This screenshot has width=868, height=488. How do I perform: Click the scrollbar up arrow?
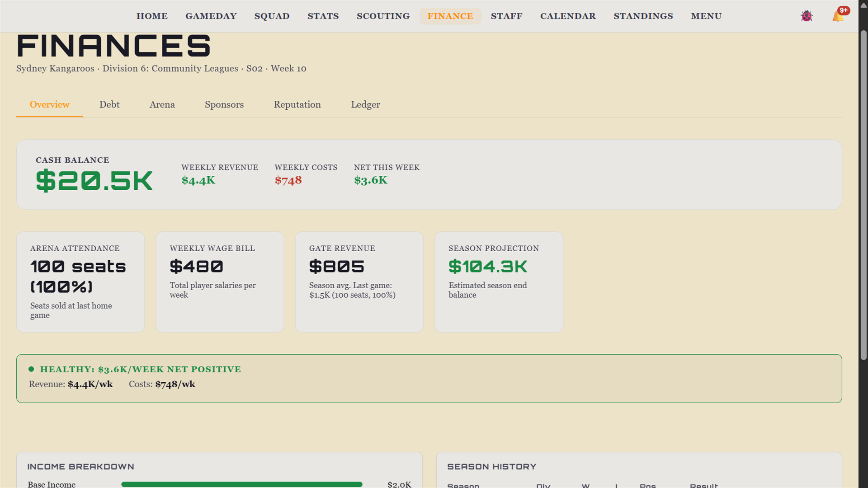pyautogui.click(x=863, y=5)
